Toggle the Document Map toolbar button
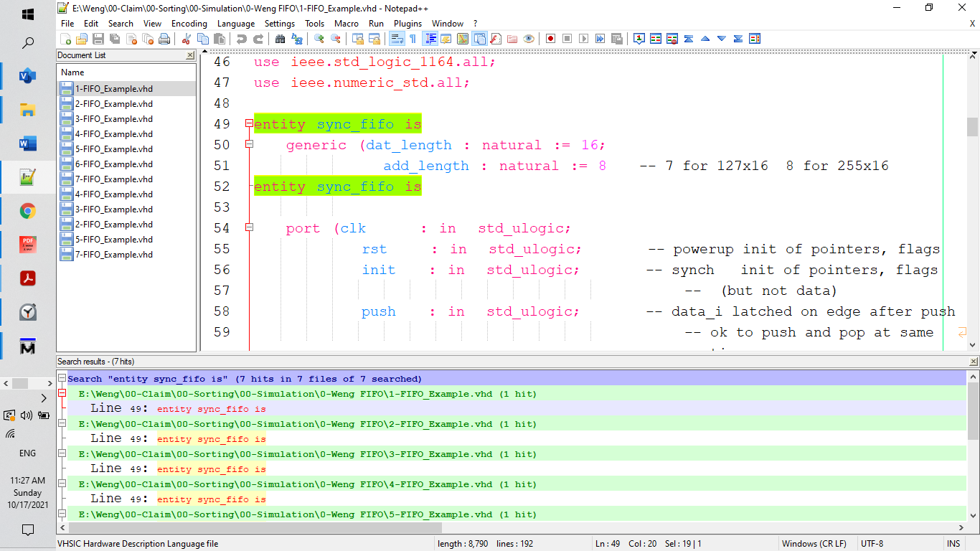 pyautogui.click(x=463, y=39)
